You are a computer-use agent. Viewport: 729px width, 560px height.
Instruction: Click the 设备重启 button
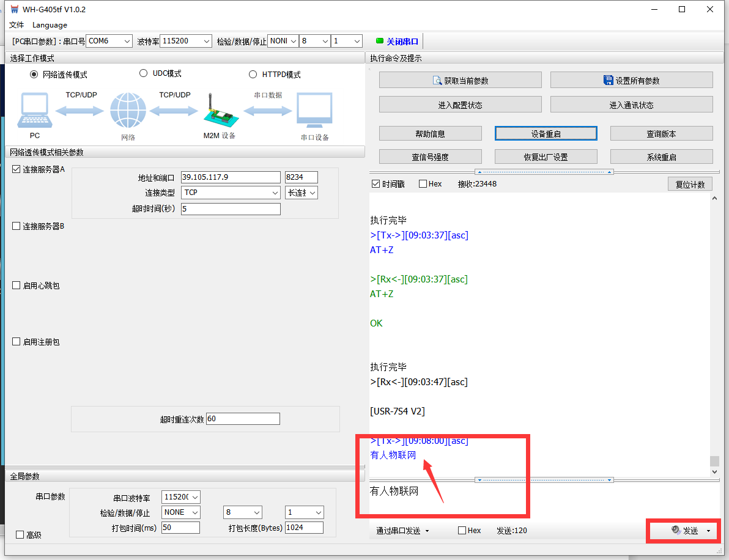click(x=546, y=133)
